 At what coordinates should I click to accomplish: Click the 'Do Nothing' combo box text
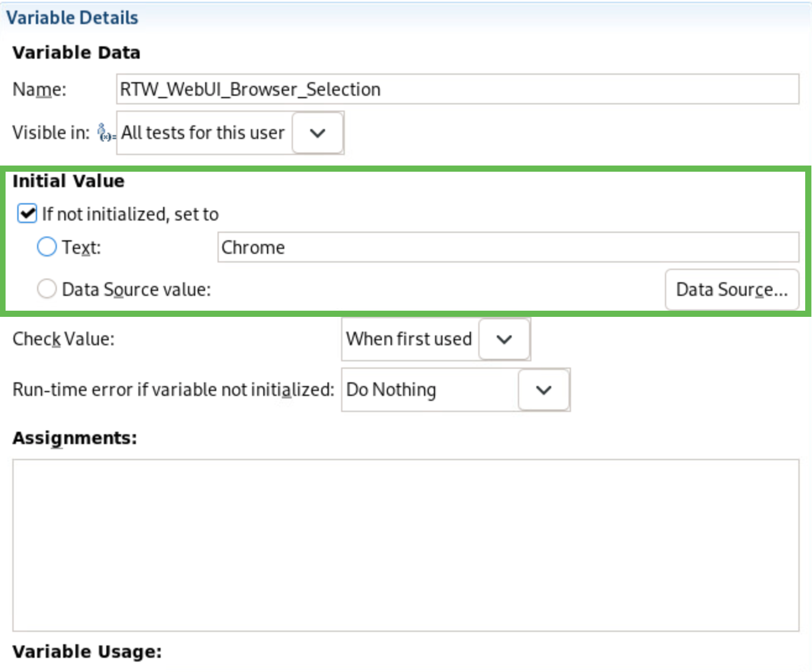tap(391, 390)
